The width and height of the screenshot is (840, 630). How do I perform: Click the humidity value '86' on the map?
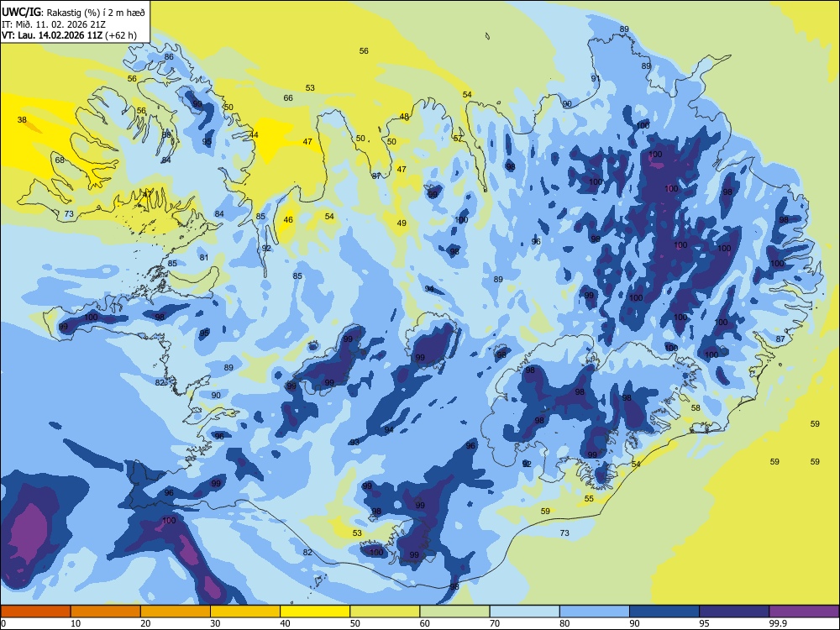(x=169, y=57)
